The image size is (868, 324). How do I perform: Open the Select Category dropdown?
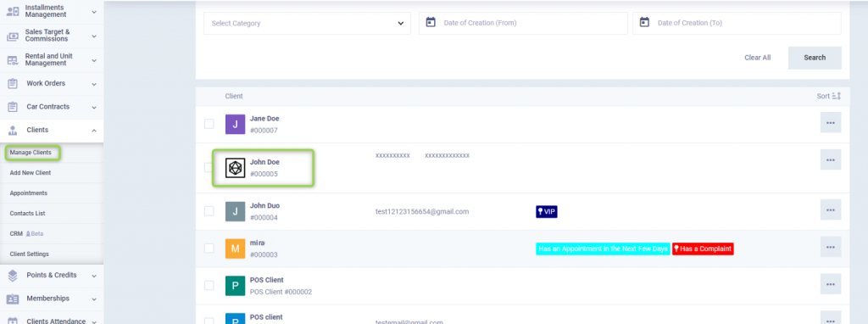(x=307, y=23)
